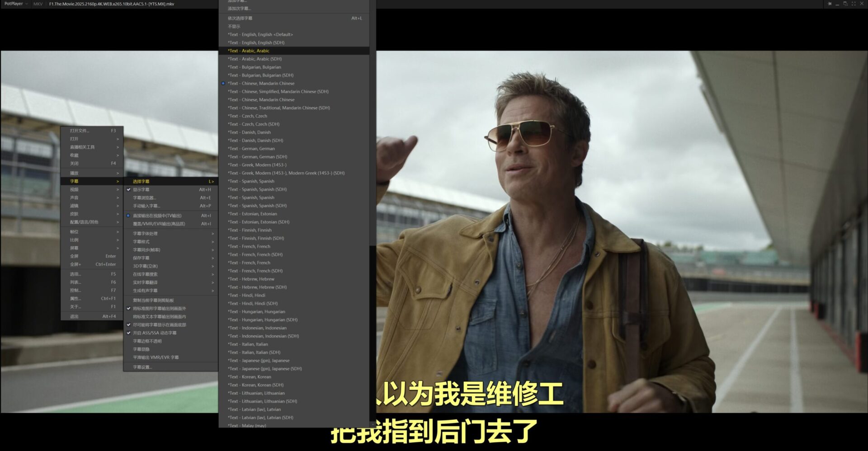868x451 pixels.
Task: Toggle the 显示字幕 checkbox item
Action: [171, 189]
